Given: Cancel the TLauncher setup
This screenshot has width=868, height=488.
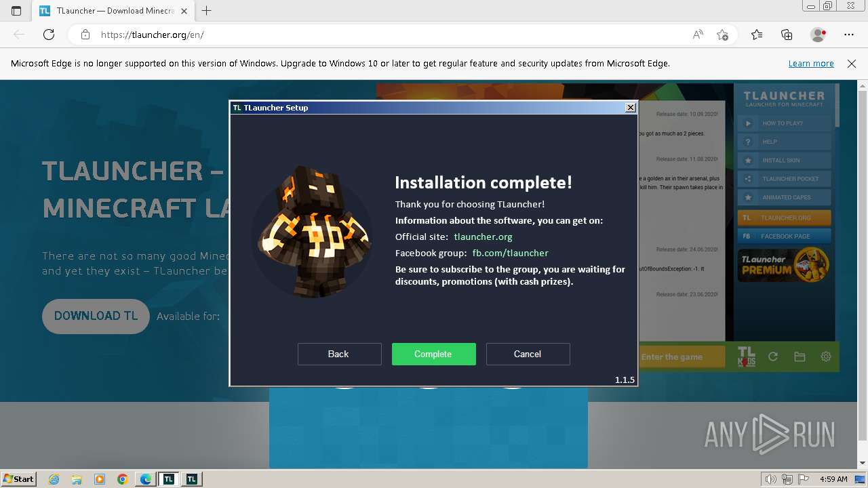Looking at the screenshot, I should tap(528, 354).
